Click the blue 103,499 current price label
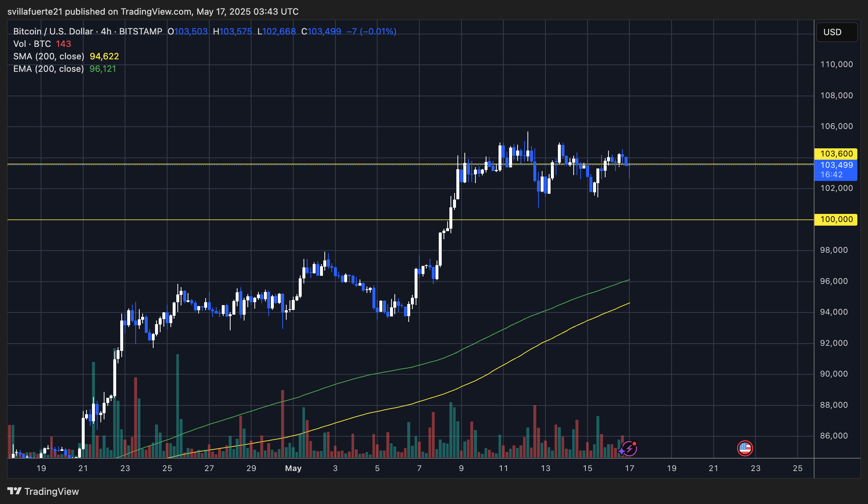Viewport: 868px width, 504px height. pyautogui.click(x=836, y=166)
